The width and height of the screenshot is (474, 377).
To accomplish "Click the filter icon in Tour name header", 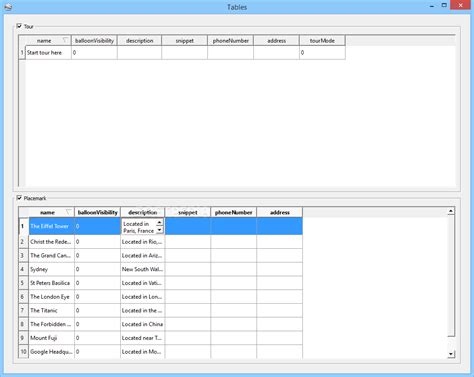I will (x=65, y=40).
